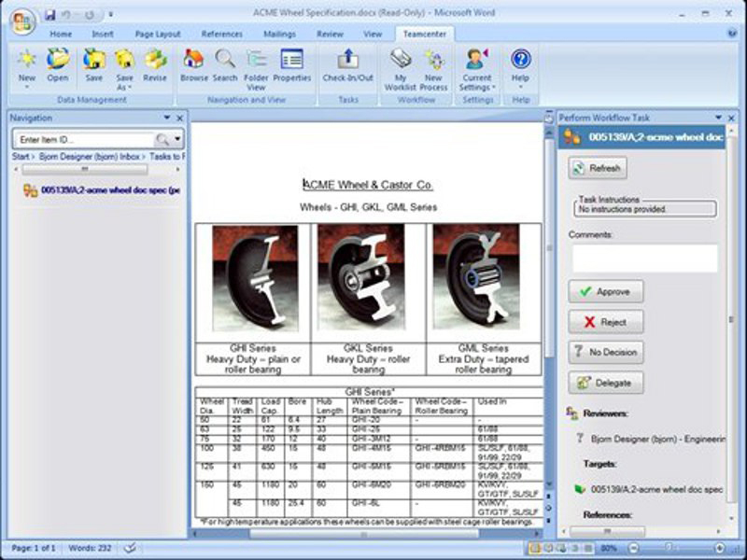Open the Save As dropdown in ribbon
Image resolution: width=747 pixels, height=560 pixels.
pyautogui.click(x=124, y=69)
